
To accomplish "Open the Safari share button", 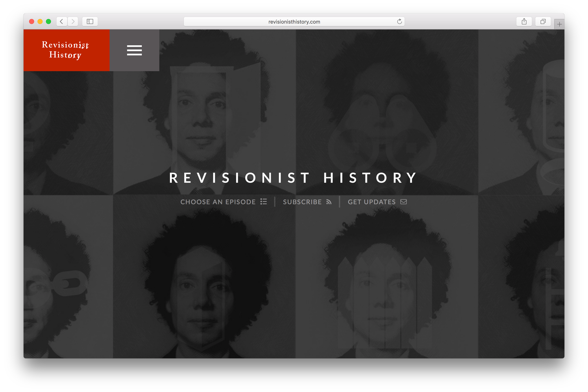I will pyautogui.click(x=524, y=22).
